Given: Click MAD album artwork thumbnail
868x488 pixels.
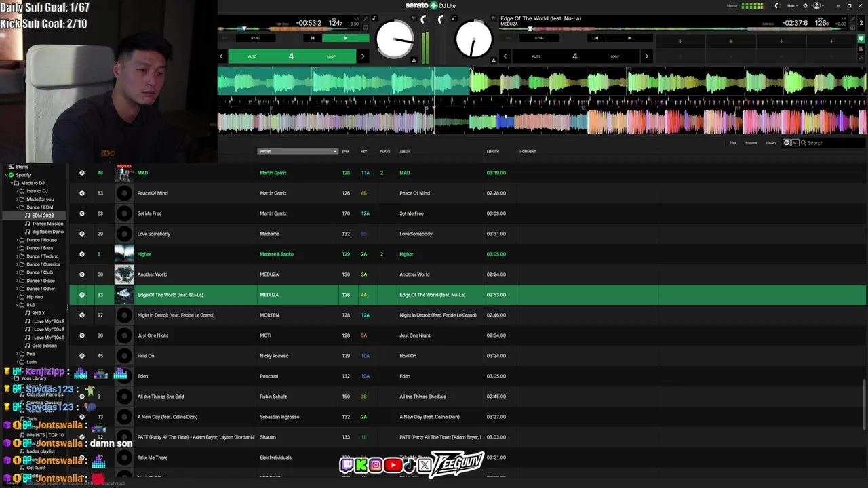Looking at the screenshot, I should point(124,173).
